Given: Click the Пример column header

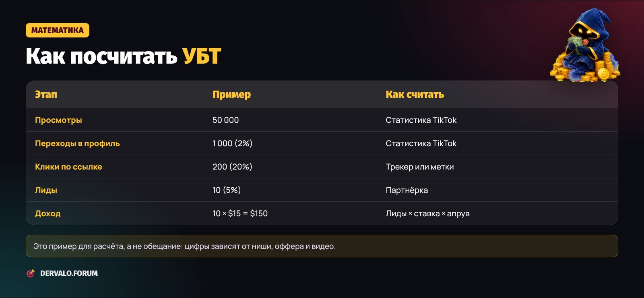Looking at the screenshot, I should pos(231,95).
